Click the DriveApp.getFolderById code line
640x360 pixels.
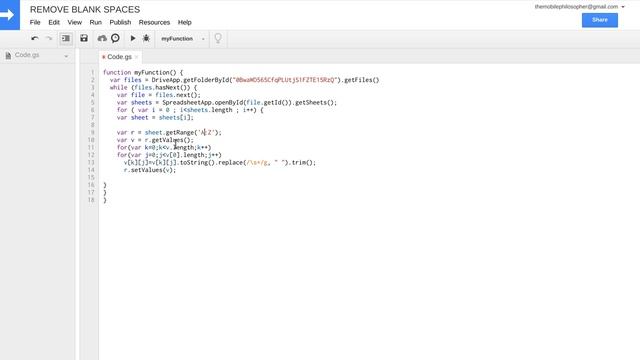point(244,80)
